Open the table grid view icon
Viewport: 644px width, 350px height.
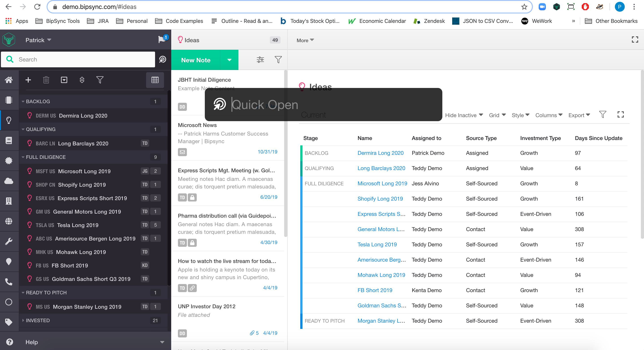pyautogui.click(x=155, y=80)
